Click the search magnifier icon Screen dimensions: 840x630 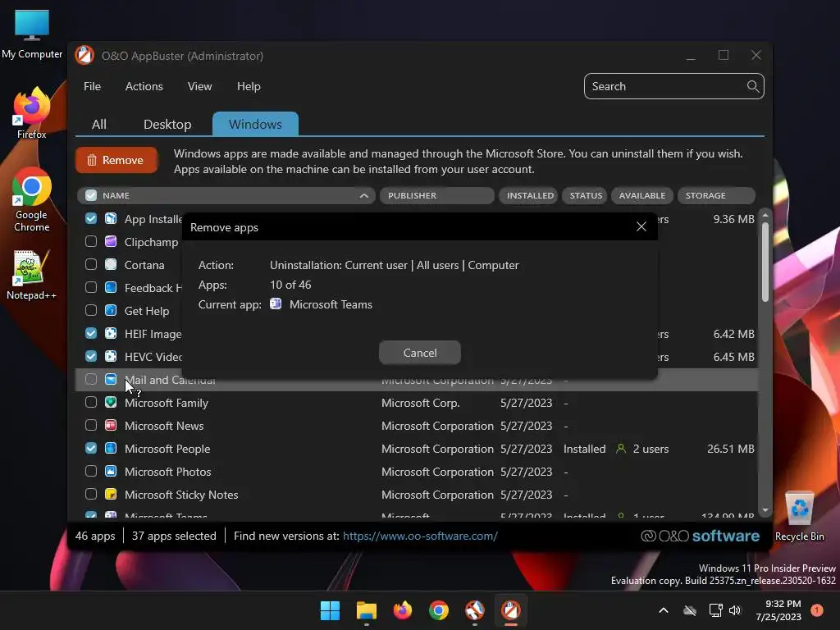753,86
